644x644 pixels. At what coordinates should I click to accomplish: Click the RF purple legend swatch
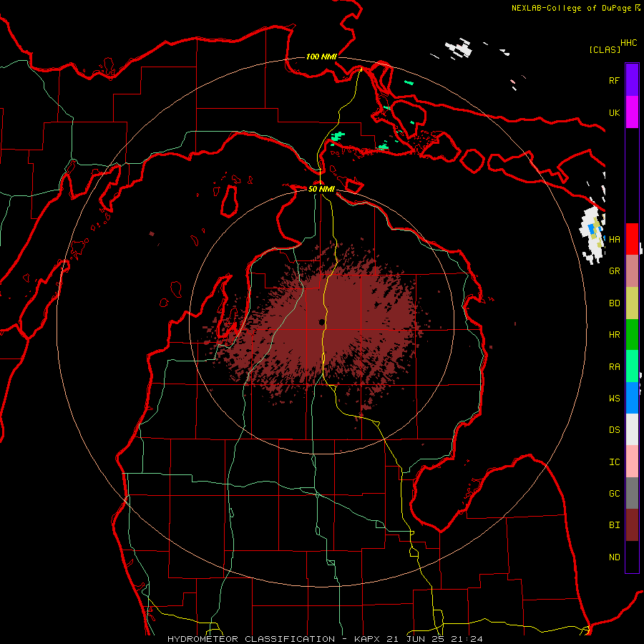632,80
